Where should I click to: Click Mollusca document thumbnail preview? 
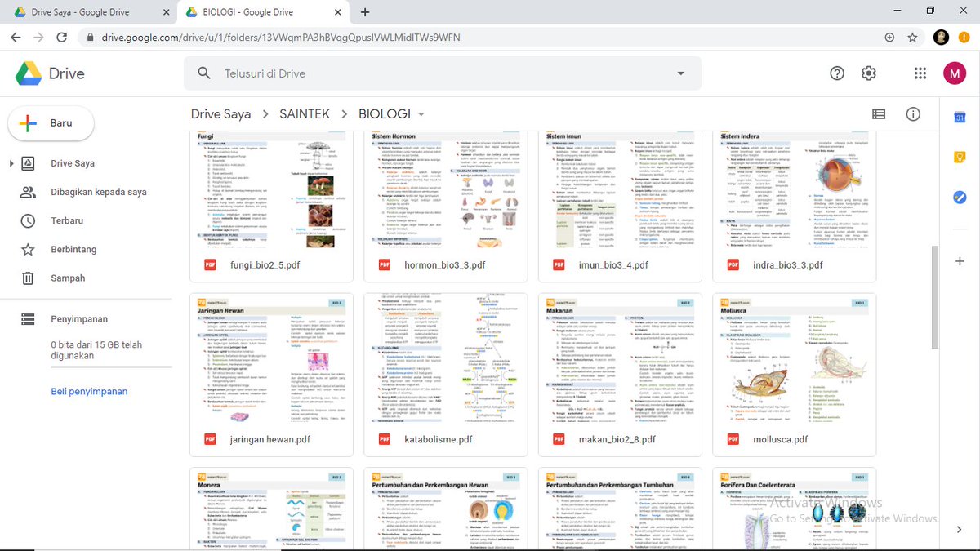point(794,358)
